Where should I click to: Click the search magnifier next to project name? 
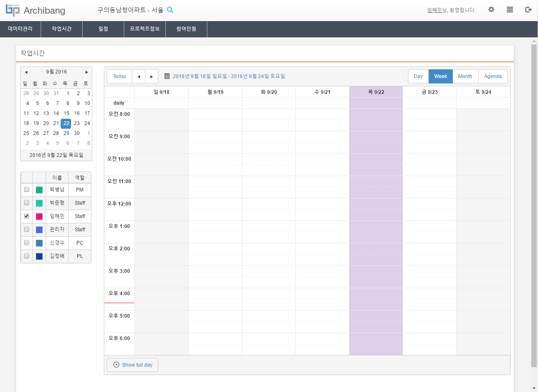pos(170,10)
